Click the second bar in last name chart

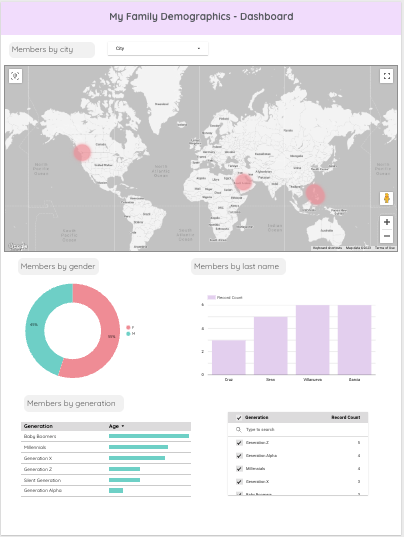click(270, 346)
